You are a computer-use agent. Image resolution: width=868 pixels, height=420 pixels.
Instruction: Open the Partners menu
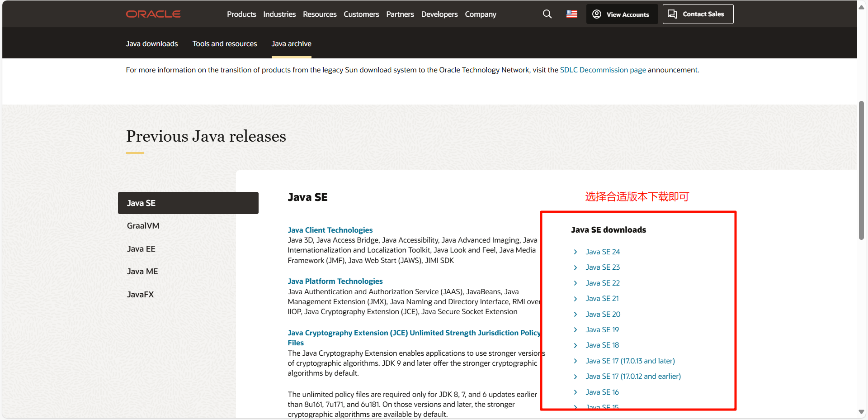click(400, 14)
